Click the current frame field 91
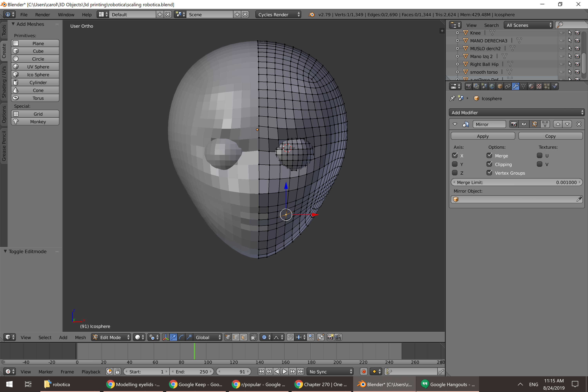 [233, 371]
